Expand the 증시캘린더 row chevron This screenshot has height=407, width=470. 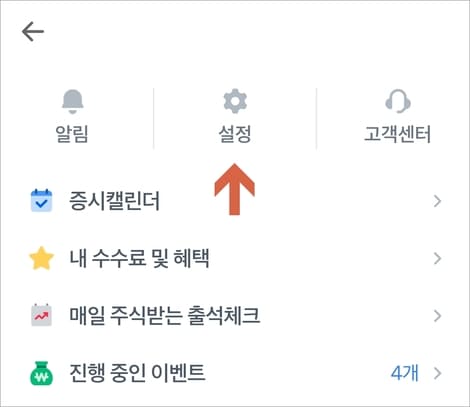point(438,201)
